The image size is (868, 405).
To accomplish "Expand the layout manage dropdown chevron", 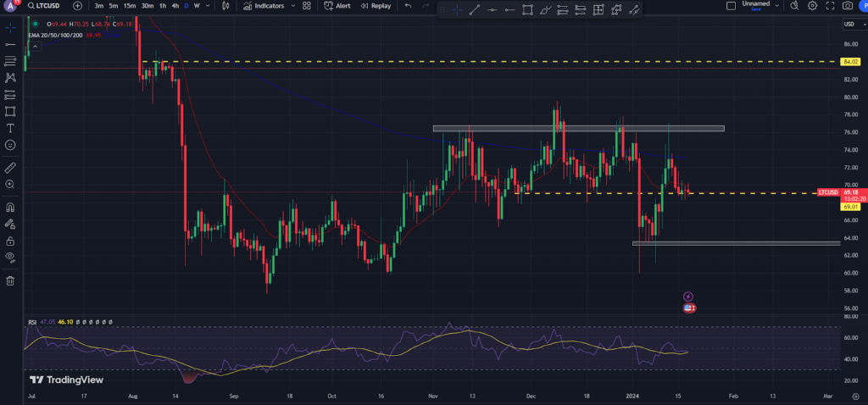I will coord(777,6).
